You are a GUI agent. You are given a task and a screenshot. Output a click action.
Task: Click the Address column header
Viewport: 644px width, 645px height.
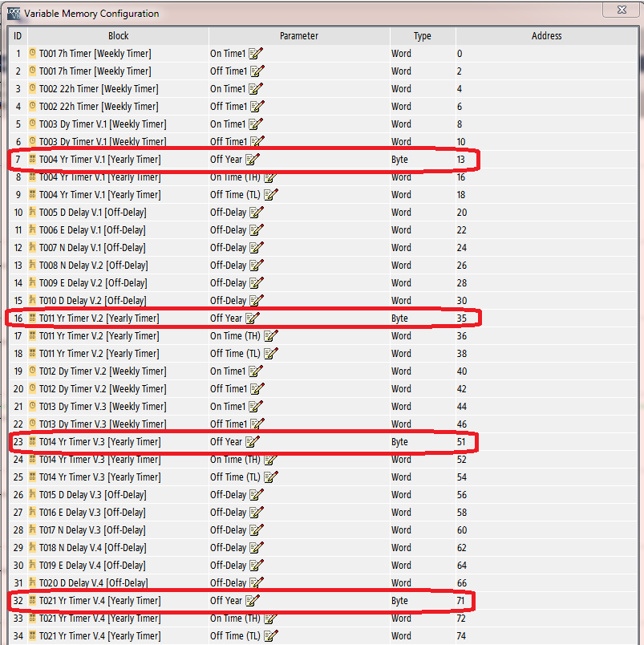(546, 36)
